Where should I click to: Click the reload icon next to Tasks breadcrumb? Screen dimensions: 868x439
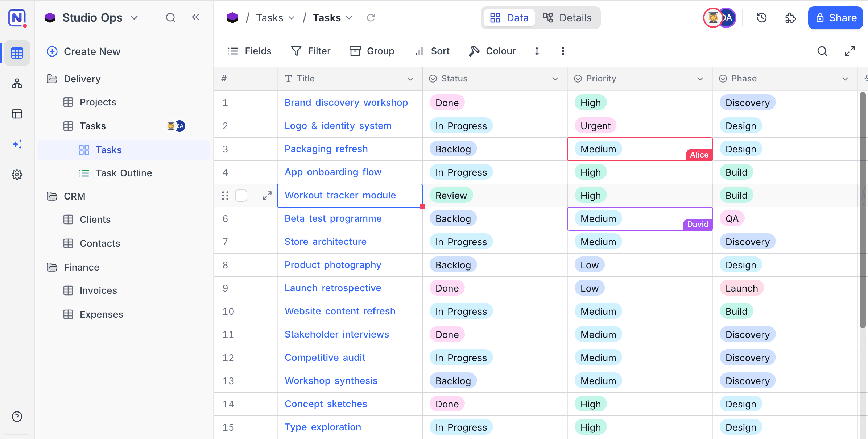tap(371, 18)
